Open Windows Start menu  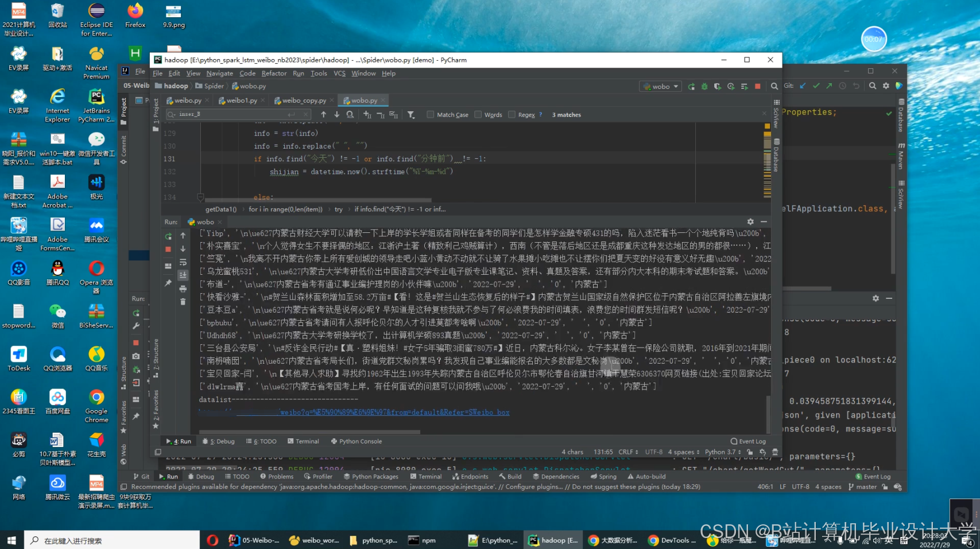tap(11, 540)
